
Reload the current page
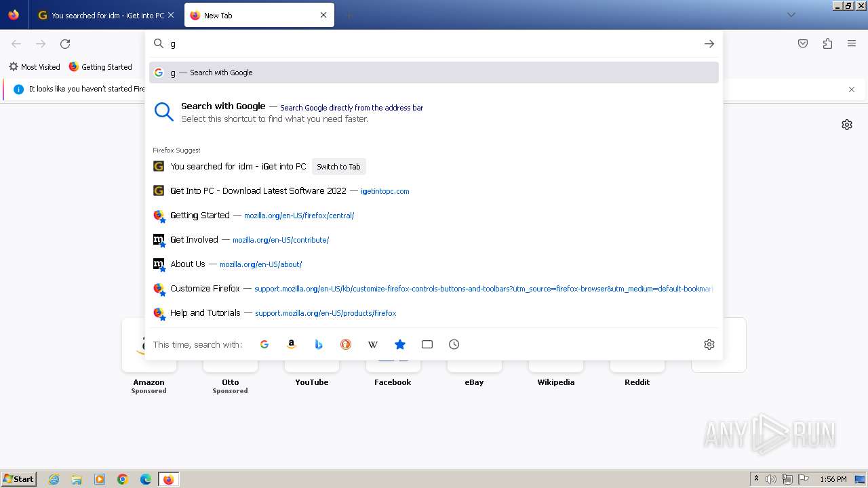(x=65, y=44)
